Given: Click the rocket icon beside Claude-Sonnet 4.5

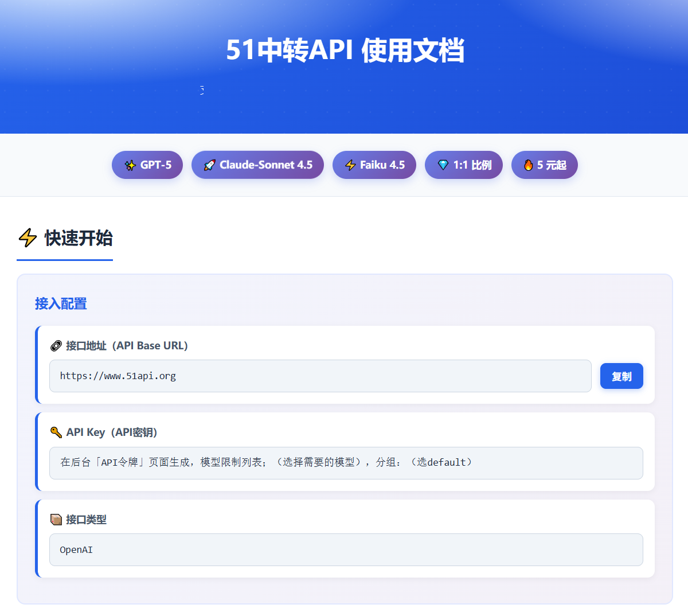Looking at the screenshot, I should click(x=210, y=165).
